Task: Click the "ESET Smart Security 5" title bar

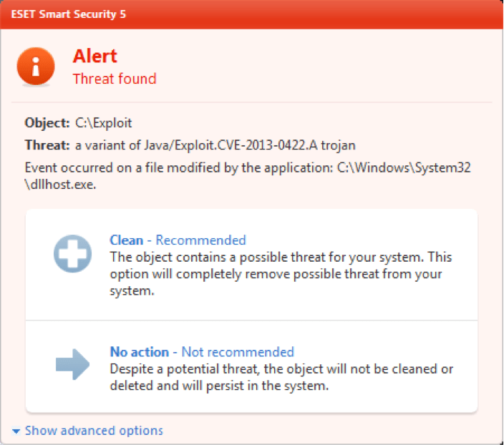Action: pyautogui.click(x=69, y=14)
